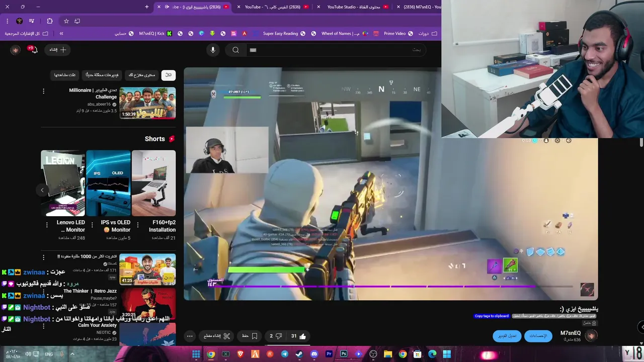Like the video with thumbs up

coord(298,336)
